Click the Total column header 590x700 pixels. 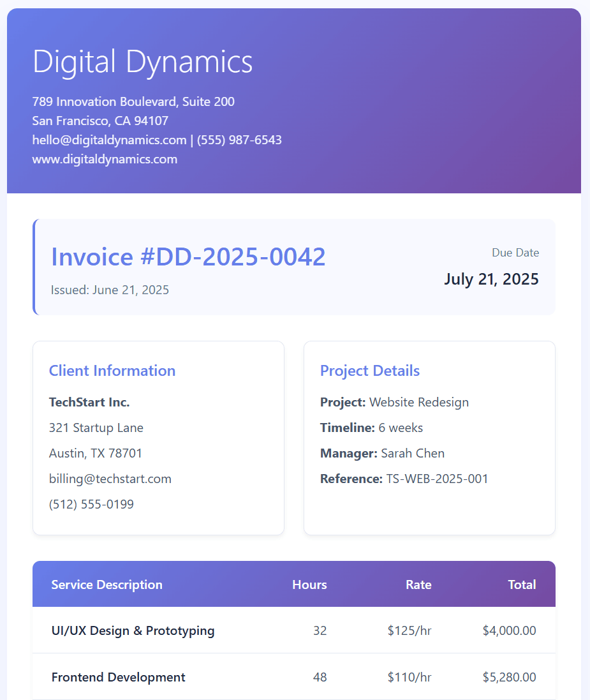tap(522, 585)
